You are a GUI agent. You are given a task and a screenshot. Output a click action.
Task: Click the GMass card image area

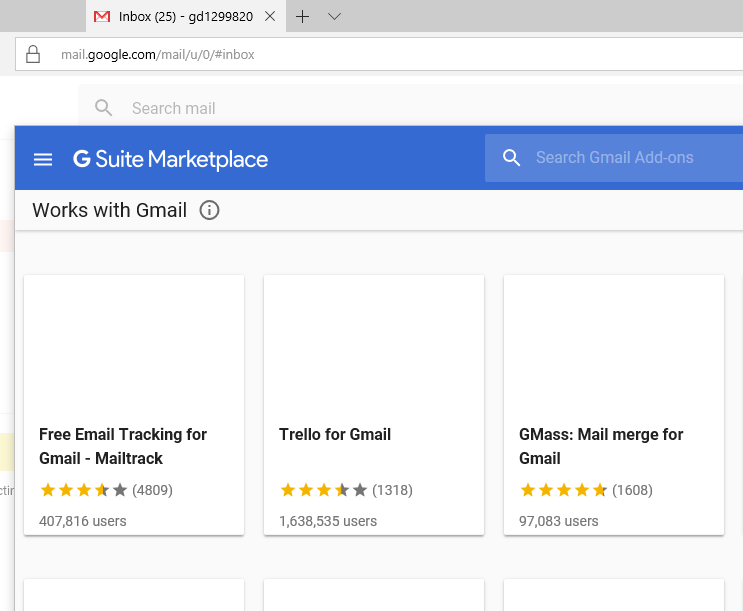(614, 346)
